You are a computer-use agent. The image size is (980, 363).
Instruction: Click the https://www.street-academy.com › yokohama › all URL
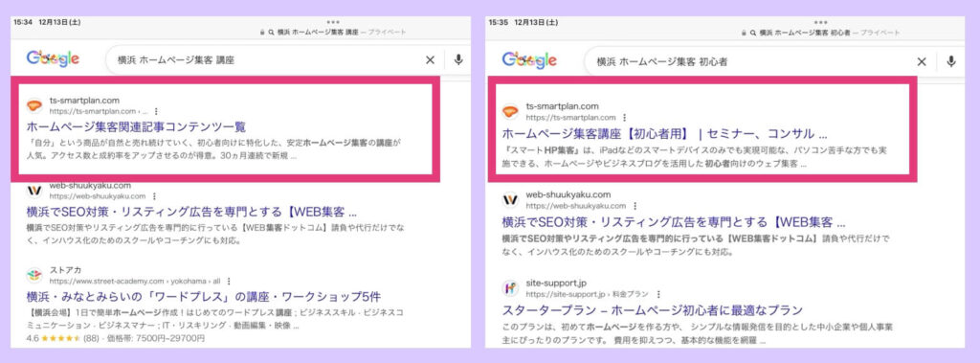[x=136, y=281]
